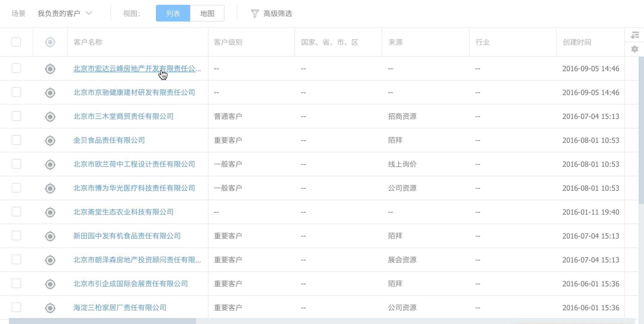The height and width of the screenshot is (324, 644).
Task: Click the target icon in the table header
Action: (x=50, y=42)
